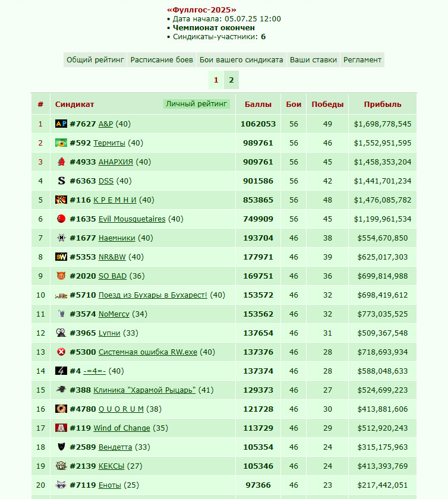Viewport: 448px width, 499px height.
Task: Click the Лупни syndicate emblem icon
Action: (x=61, y=333)
